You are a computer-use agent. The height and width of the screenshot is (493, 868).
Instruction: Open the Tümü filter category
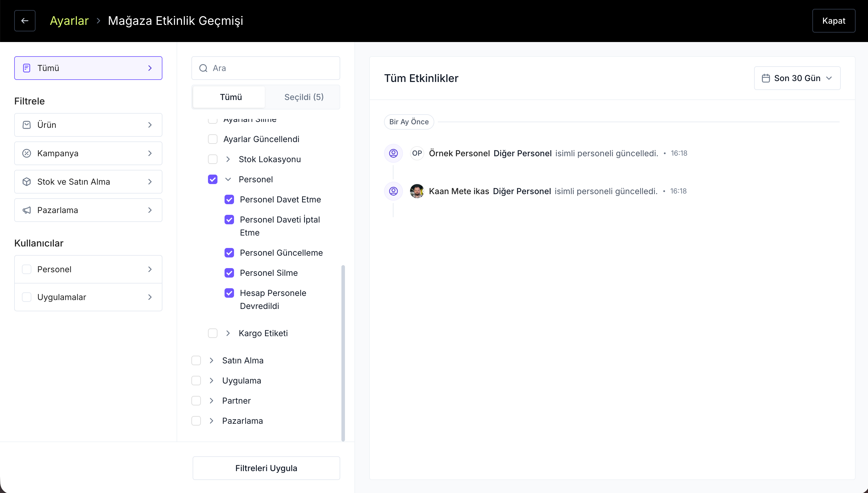pos(88,68)
